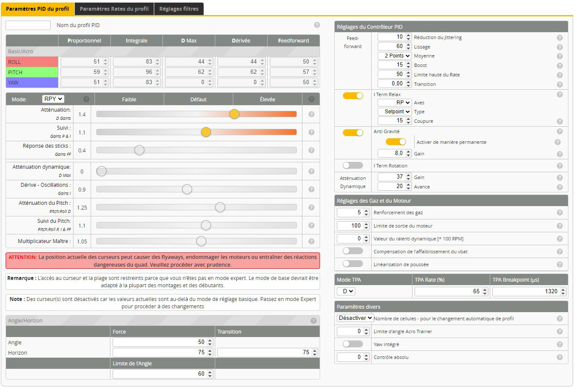Click help icon in Angle/Horizon header
The width and height of the screenshot is (577, 392).
click(313, 321)
